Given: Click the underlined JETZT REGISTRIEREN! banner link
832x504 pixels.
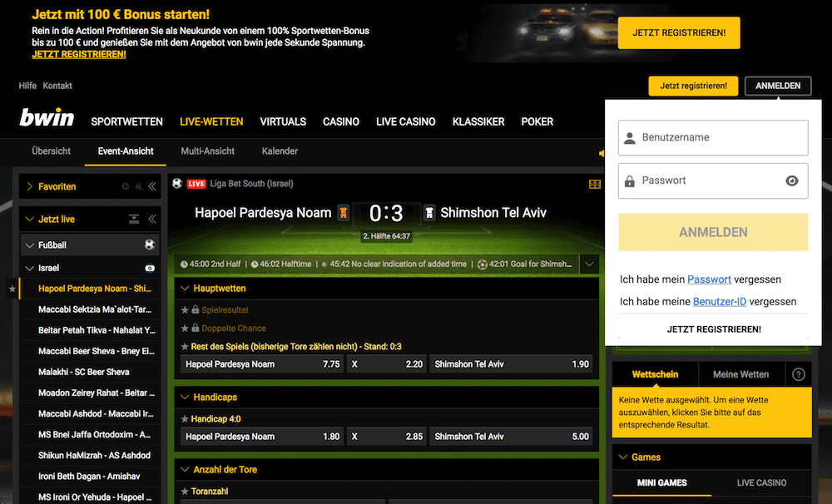Looking at the screenshot, I should pos(79,54).
